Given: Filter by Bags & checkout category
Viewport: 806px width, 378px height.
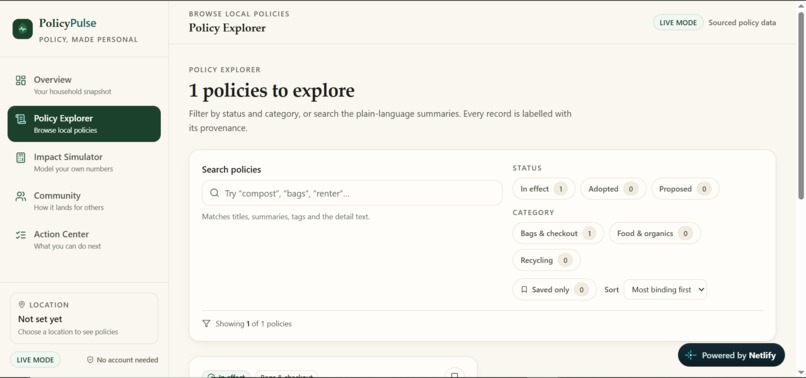Looking at the screenshot, I should pyautogui.click(x=558, y=233).
